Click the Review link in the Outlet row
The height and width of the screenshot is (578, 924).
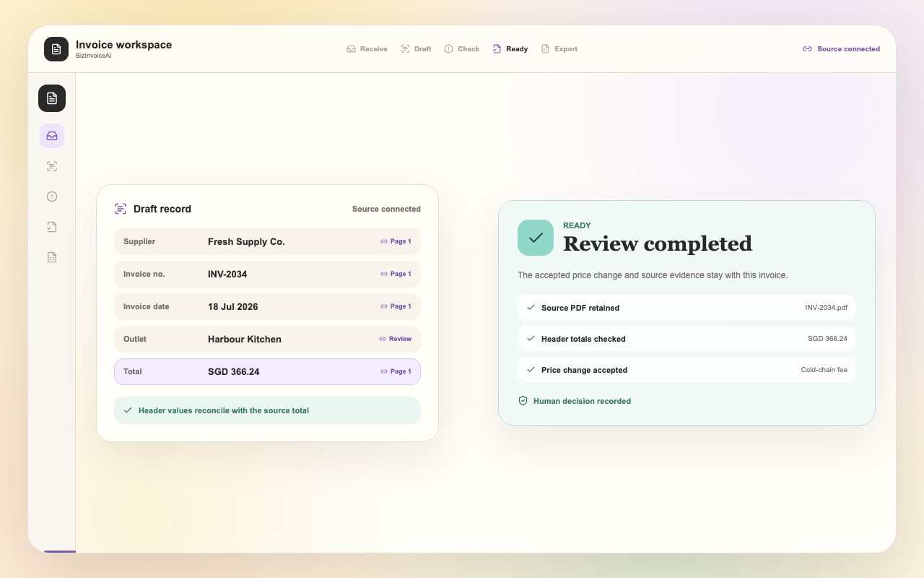[395, 339]
